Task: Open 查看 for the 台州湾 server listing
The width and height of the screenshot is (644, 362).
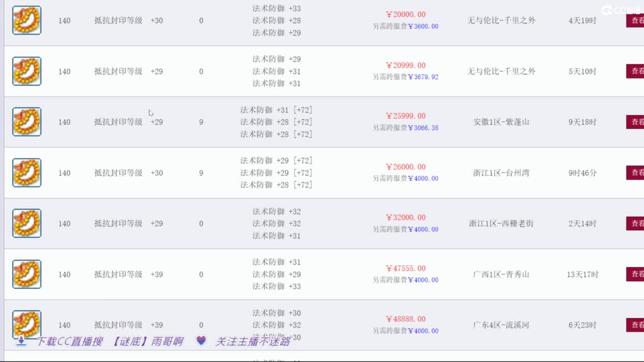Action: pos(635,172)
